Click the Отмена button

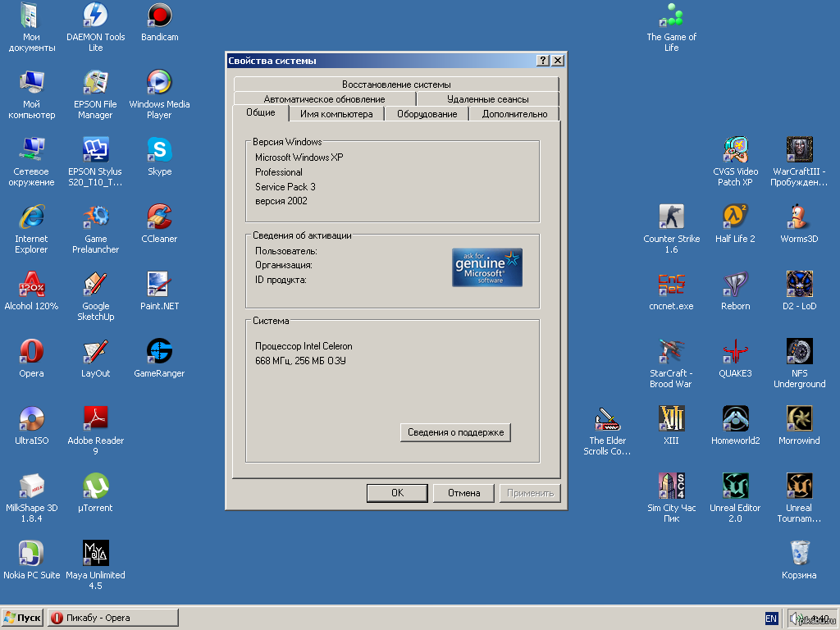[x=463, y=493]
